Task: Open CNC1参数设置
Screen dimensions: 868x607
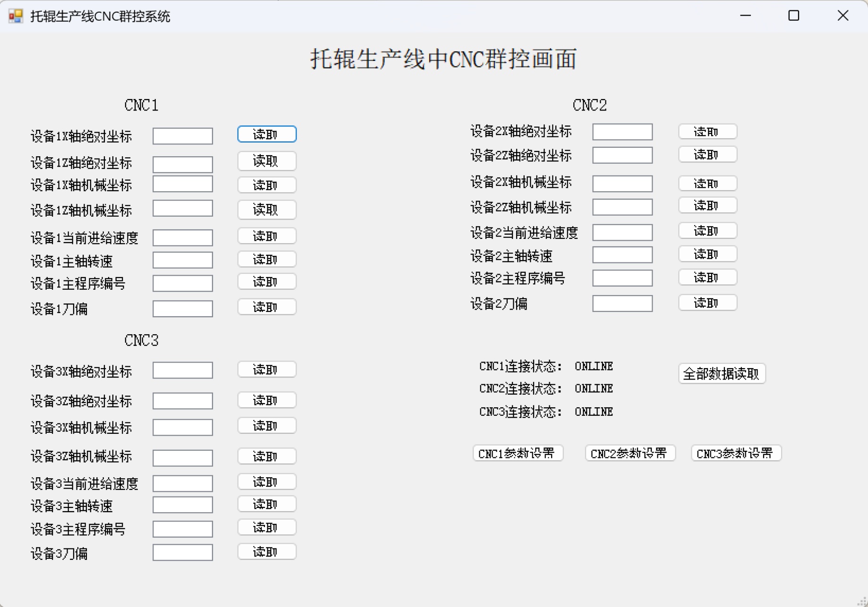Action: point(518,453)
